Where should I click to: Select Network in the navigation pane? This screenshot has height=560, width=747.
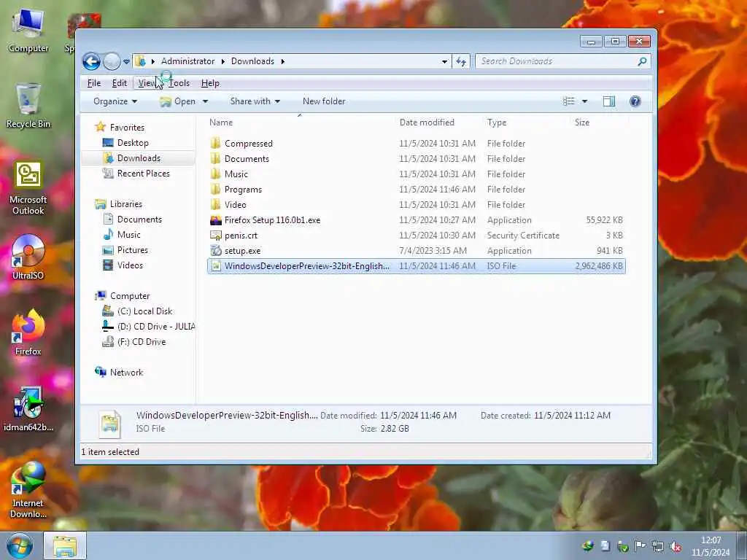[126, 373]
